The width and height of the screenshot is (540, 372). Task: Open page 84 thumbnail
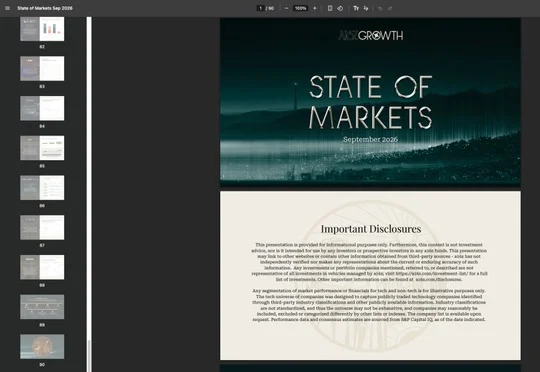42,108
